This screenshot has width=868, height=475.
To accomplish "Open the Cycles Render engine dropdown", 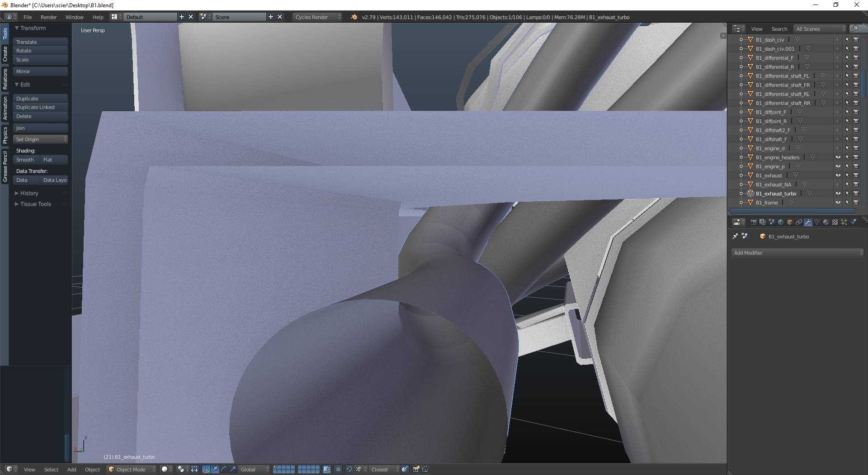I will pyautogui.click(x=317, y=17).
